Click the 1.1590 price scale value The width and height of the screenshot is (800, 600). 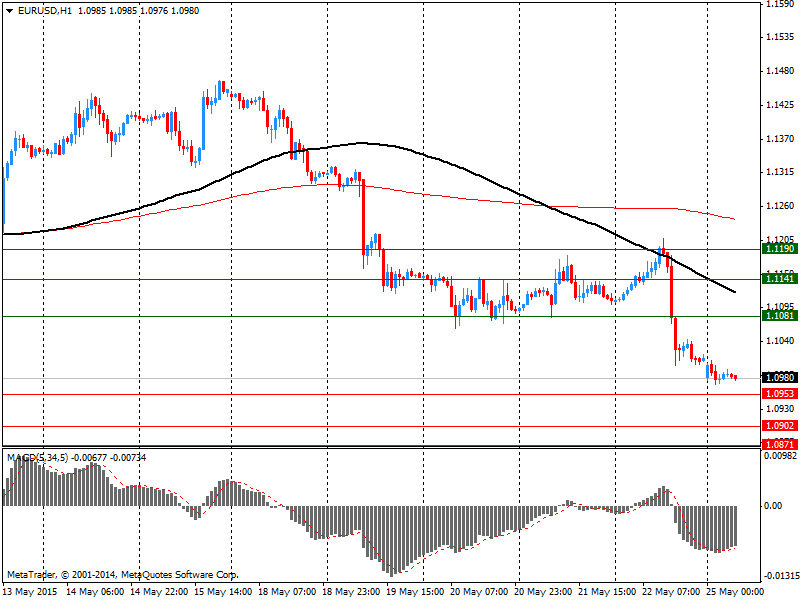coord(781,4)
